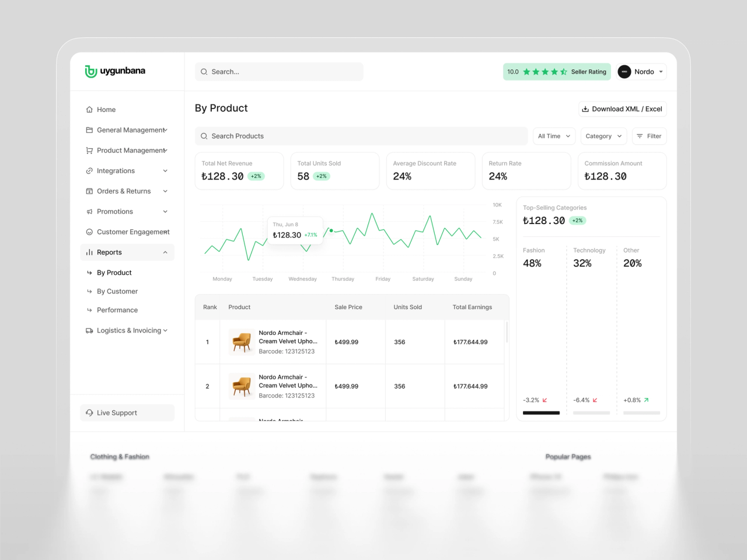Click the Logistics & Invoicing truck icon
The width and height of the screenshot is (747, 560).
pos(89,331)
